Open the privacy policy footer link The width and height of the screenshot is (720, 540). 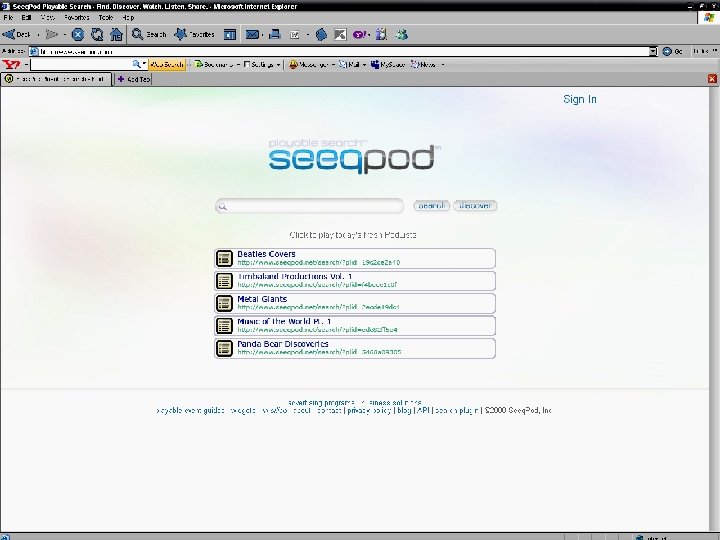(x=369, y=411)
